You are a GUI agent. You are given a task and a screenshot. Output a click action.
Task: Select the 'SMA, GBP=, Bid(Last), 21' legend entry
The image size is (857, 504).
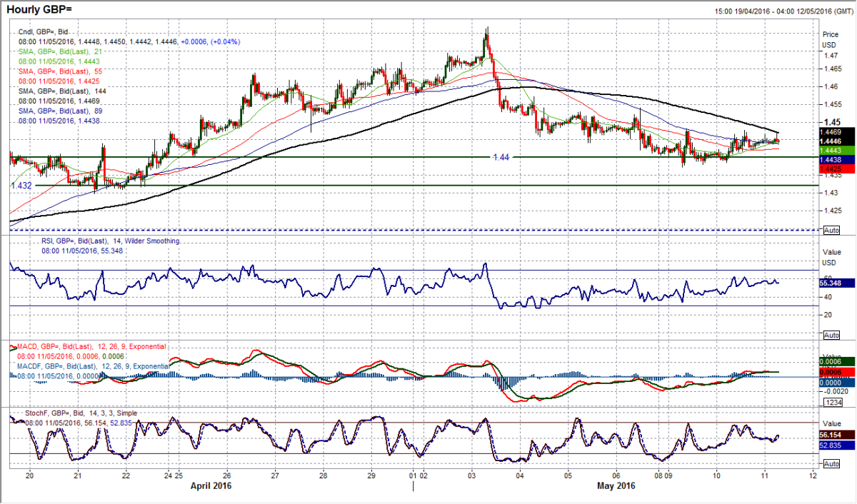point(61,51)
